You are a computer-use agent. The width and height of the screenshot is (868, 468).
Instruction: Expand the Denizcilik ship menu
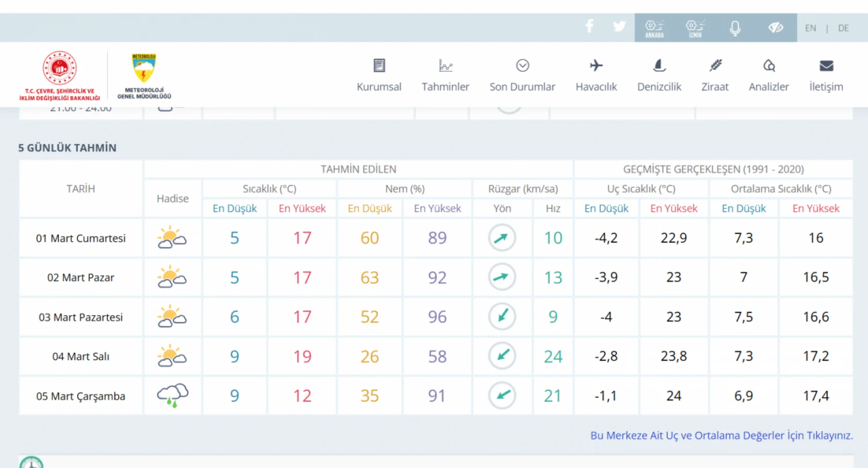[659, 75]
